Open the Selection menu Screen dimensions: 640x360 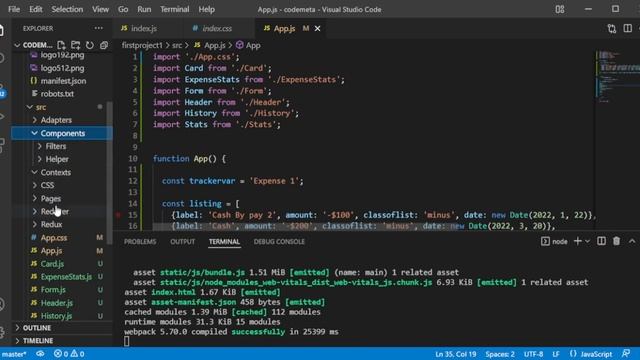[67, 9]
